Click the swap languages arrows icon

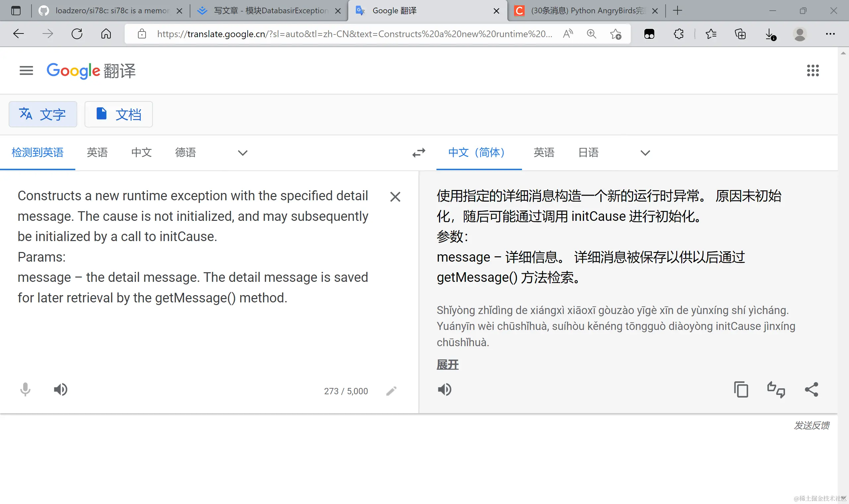(419, 153)
